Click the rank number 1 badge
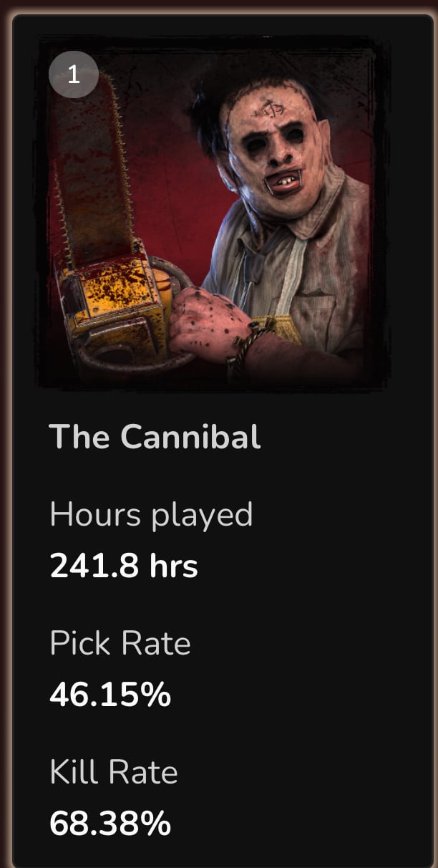Image resolution: width=438 pixels, height=868 pixels. coord(74,75)
